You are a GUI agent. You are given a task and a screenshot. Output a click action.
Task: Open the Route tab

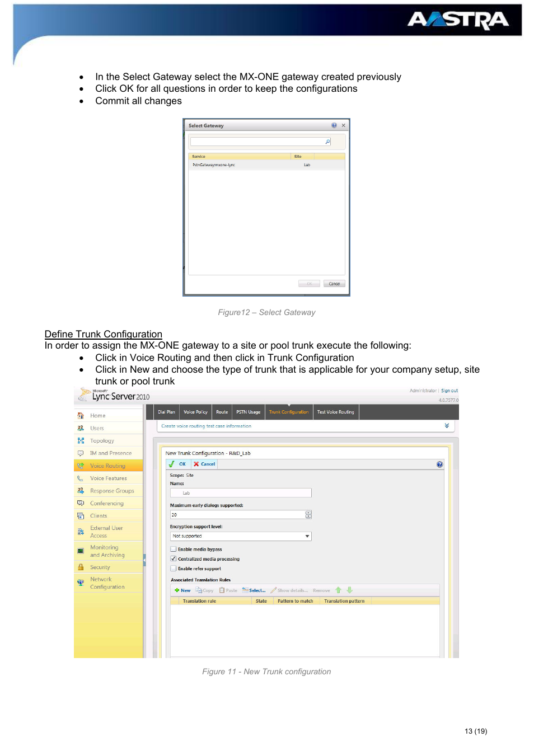222,412
